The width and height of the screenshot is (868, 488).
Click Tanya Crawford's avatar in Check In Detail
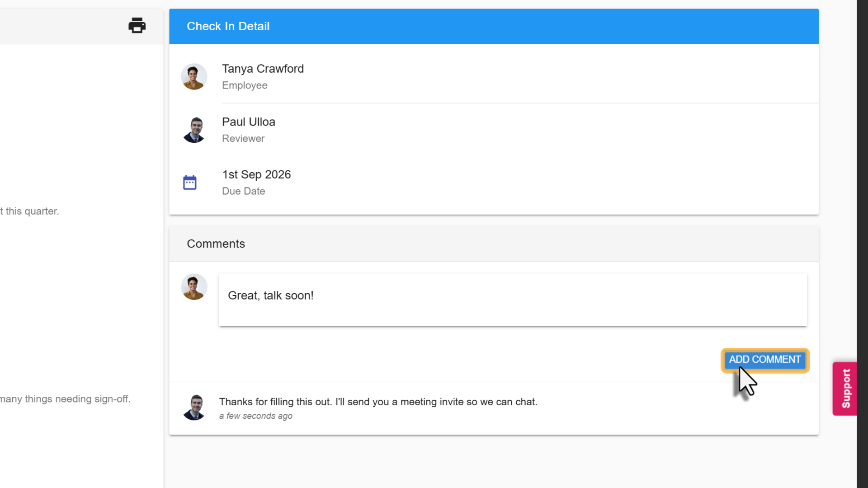click(194, 76)
